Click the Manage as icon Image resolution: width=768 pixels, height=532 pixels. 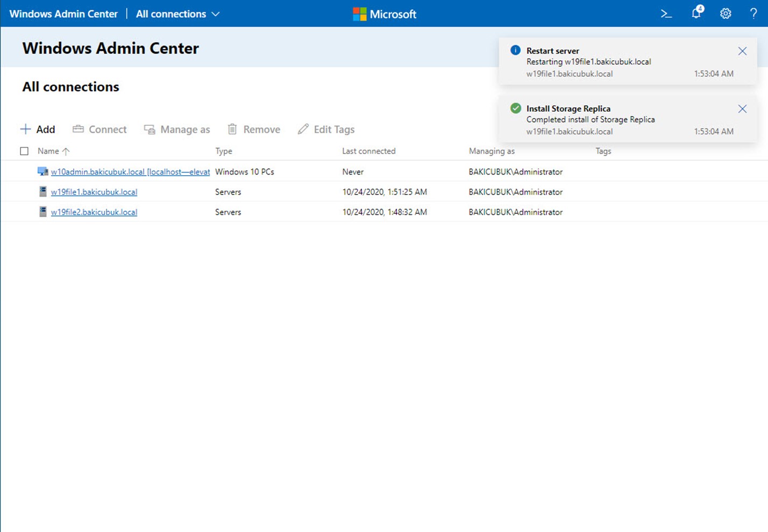click(x=150, y=130)
